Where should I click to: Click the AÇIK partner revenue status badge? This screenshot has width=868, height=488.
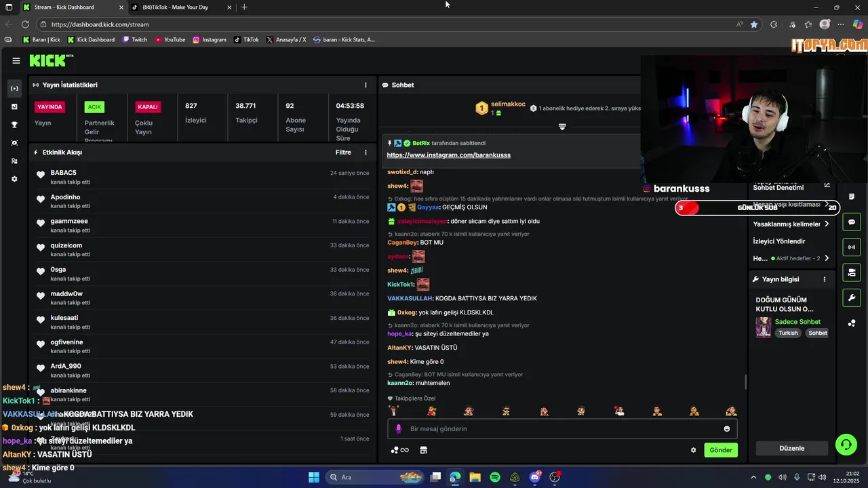point(94,107)
